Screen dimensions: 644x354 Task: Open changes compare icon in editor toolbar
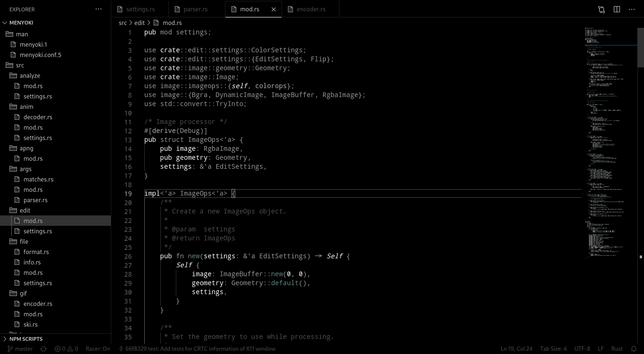602,9
